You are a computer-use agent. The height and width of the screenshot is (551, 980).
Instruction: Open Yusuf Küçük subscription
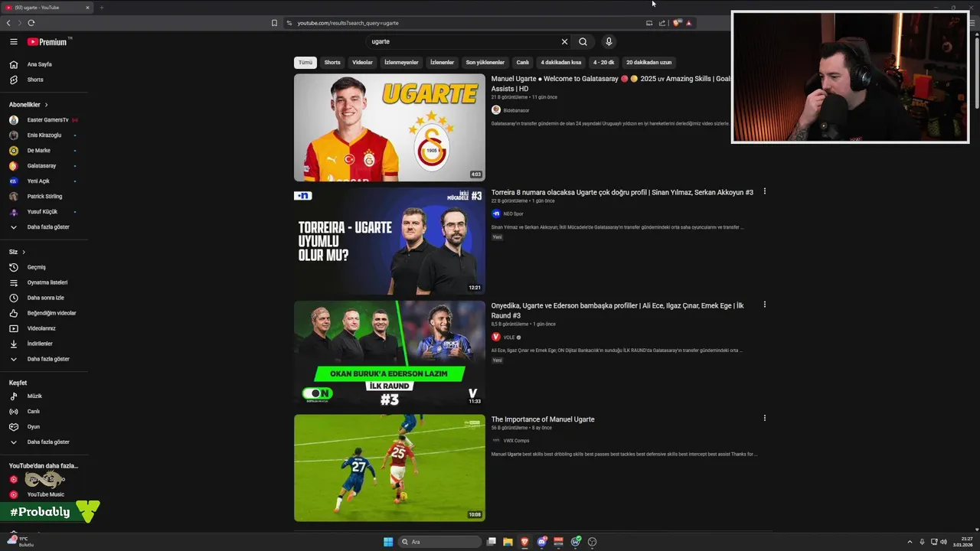[44, 212]
